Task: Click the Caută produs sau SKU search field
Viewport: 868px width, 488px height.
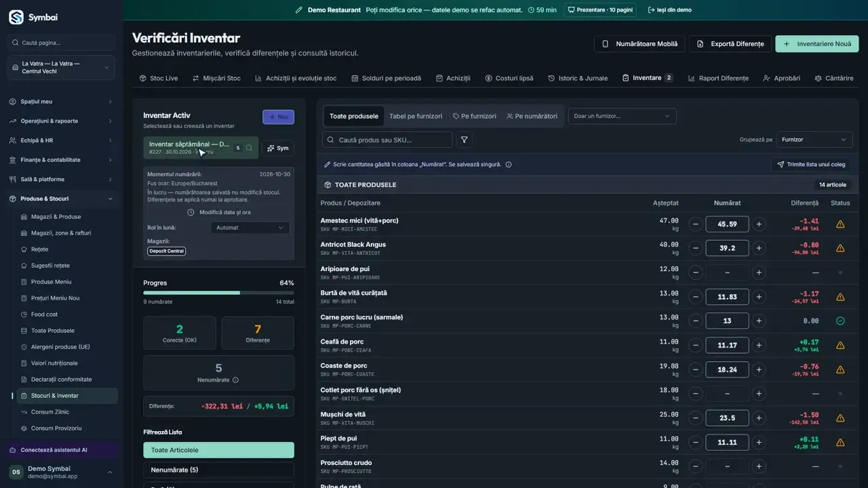Action: click(x=387, y=140)
